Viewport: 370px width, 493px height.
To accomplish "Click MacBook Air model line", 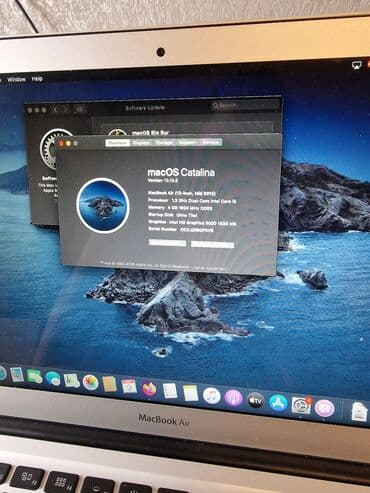I will (x=182, y=193).
